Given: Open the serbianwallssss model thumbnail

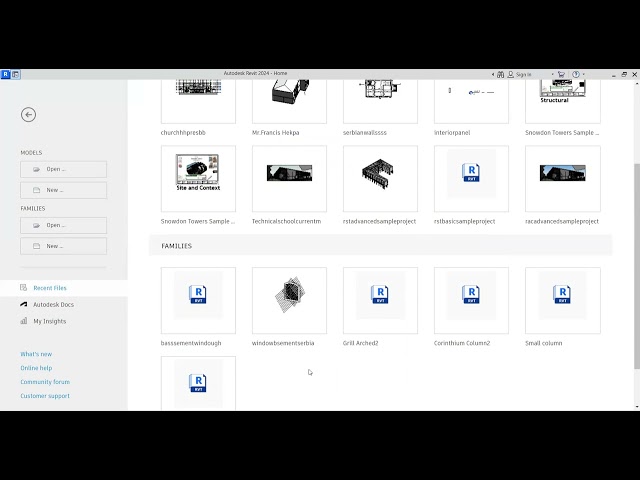Looking at the screenshot, I should [380, 101].
